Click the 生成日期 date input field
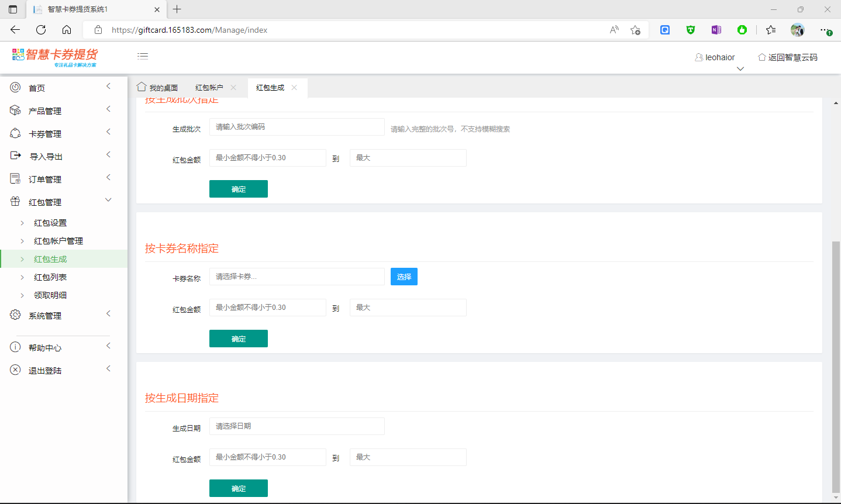 click(x=297, y=426)
